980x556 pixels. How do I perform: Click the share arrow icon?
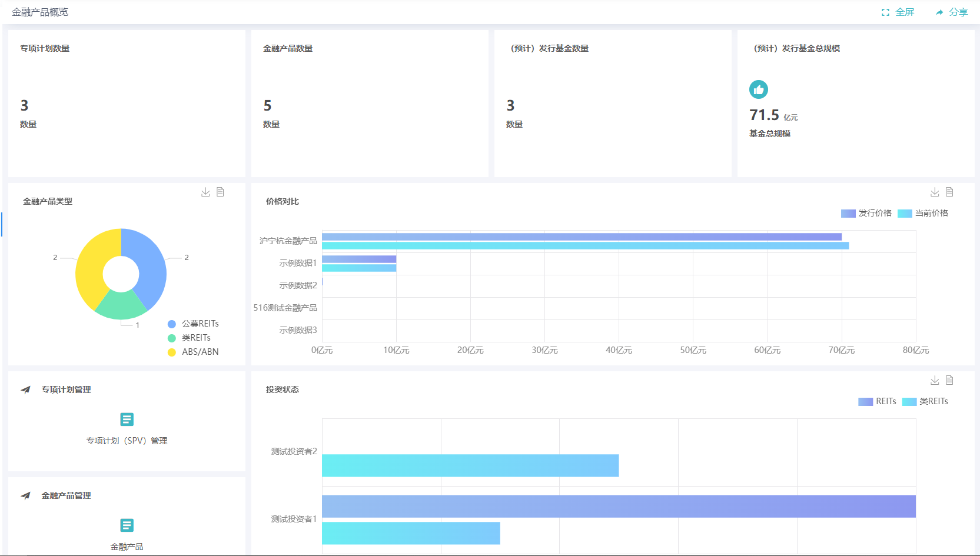pyautogui.click(x=939, y=12)
